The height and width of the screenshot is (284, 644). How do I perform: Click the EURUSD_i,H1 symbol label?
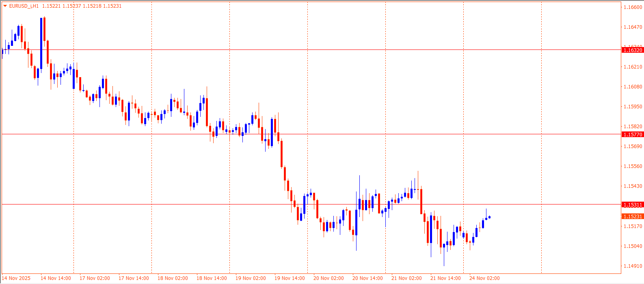pos(24,6)
